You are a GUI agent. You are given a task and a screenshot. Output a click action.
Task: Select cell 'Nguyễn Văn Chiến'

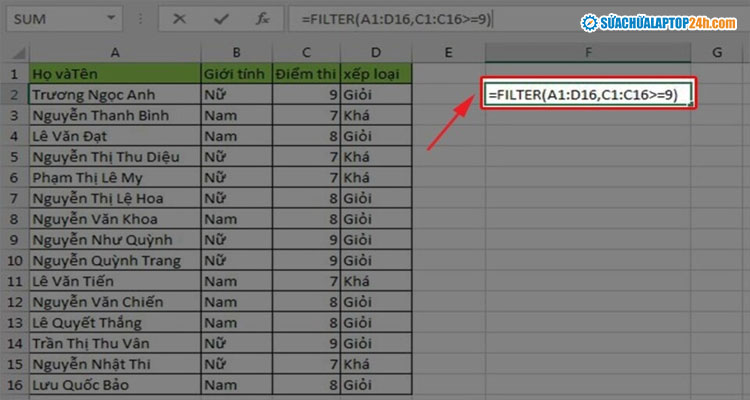click(x=115, y=302)
